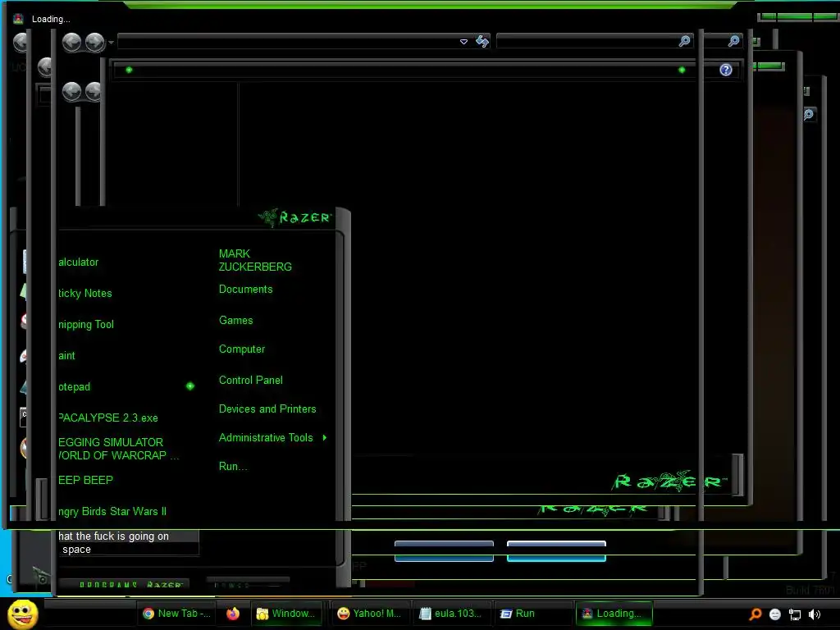Image resolution: width=840 pixels, height=630 pixels.
Task: Expand the Administrative Tools submenu arrow
Action: tap(325, 438)
